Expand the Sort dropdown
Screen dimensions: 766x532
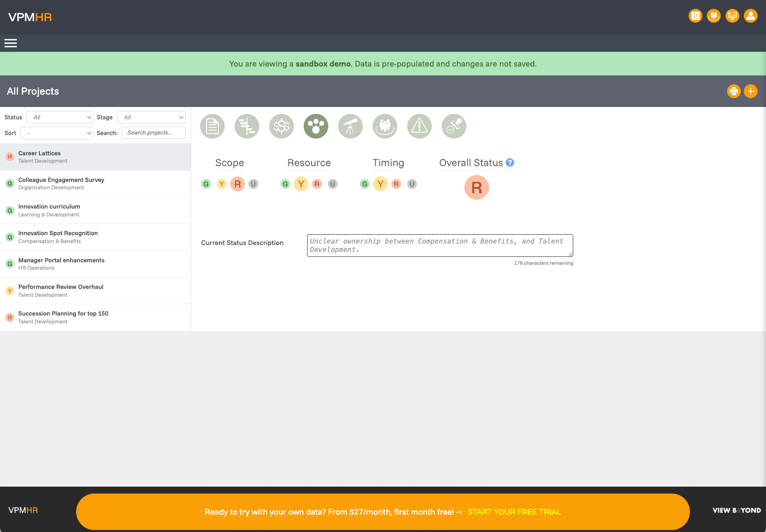tap(57, 133)
